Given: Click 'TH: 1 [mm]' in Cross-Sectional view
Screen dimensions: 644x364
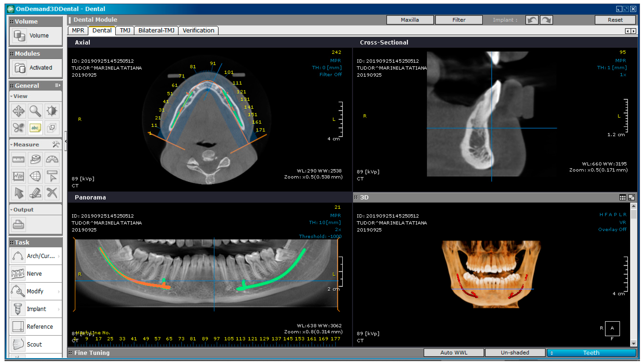Looking at the screenshot, I should 612,67.
